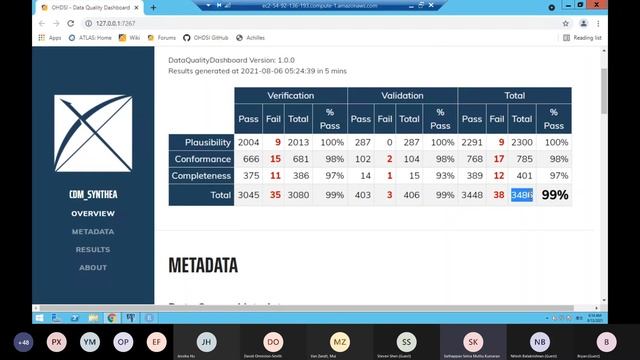Select participant DO tile
The image size is (640, 360).
click(273, 342)
